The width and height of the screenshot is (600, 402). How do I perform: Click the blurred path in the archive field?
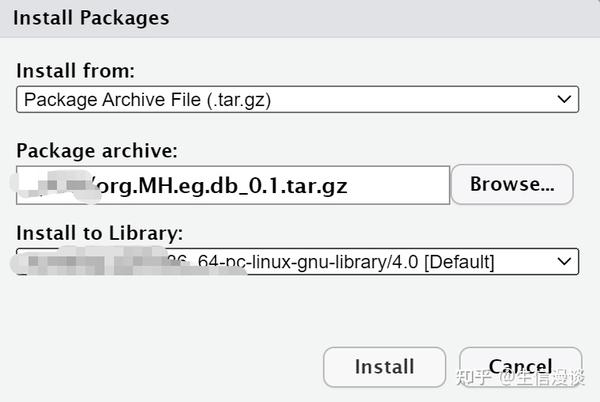tap(55, 184)
